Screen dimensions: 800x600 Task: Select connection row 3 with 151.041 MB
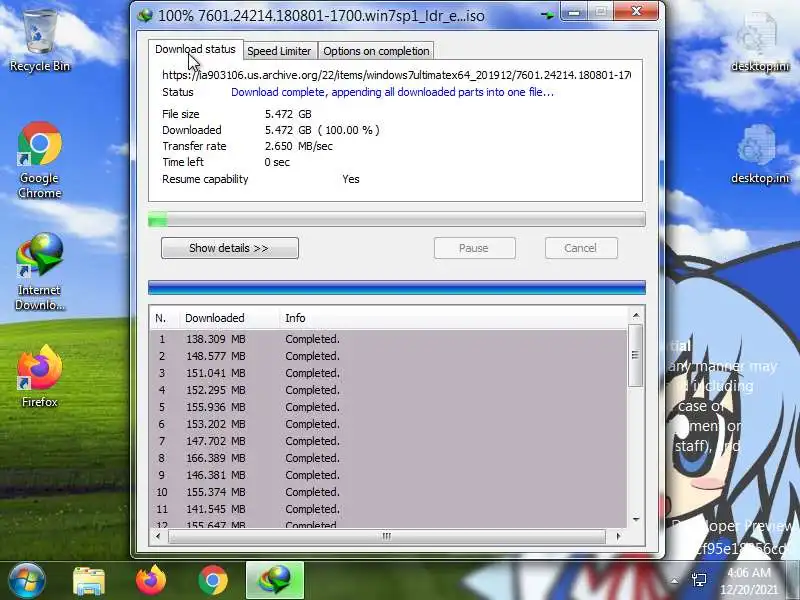tap(388, 373)
